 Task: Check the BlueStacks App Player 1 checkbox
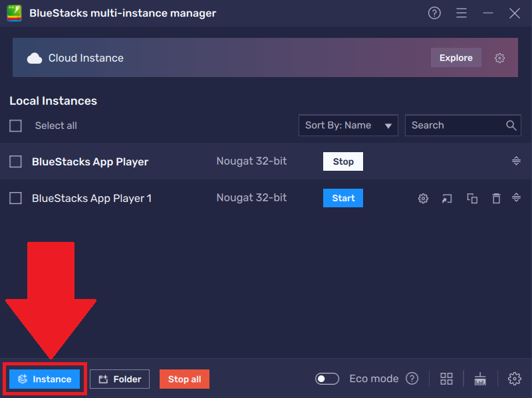pos(15,198)
